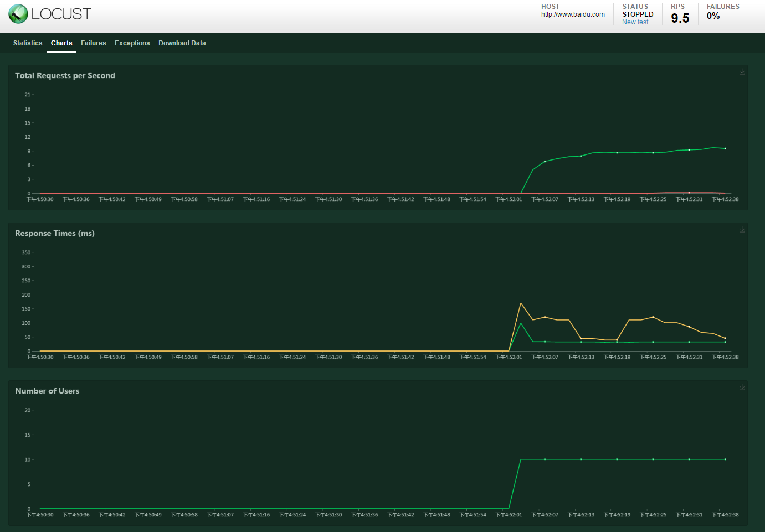Go to the Exceptions tab

tap(132, 43)
